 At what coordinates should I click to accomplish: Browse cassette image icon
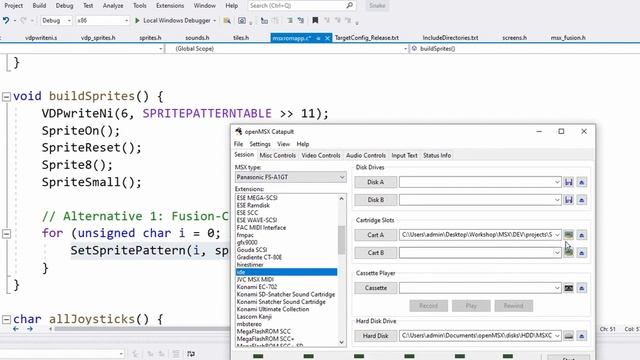(569, 288)
